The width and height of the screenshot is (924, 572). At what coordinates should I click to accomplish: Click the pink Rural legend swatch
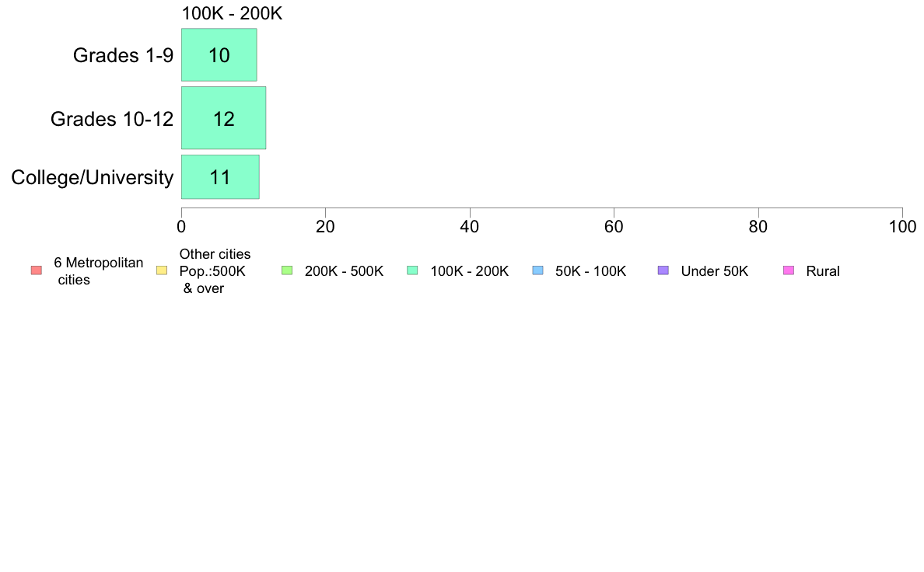[x=789, y=270]
